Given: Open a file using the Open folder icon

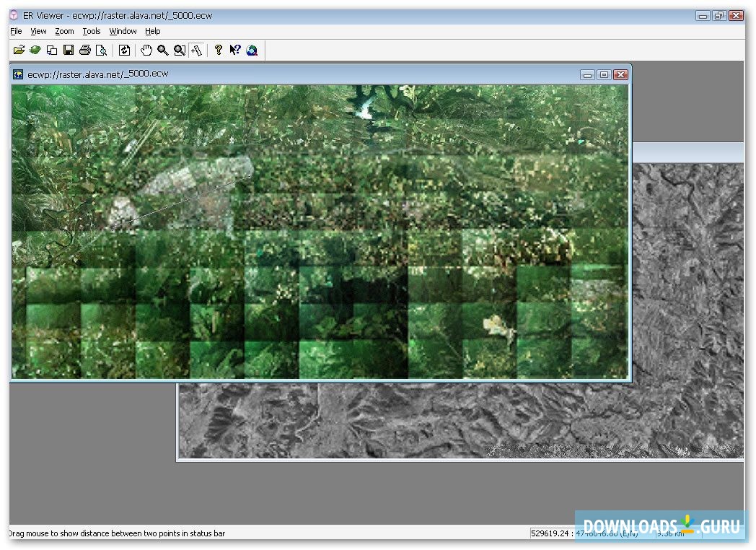Looking at the screenshot, I should 19,50.
